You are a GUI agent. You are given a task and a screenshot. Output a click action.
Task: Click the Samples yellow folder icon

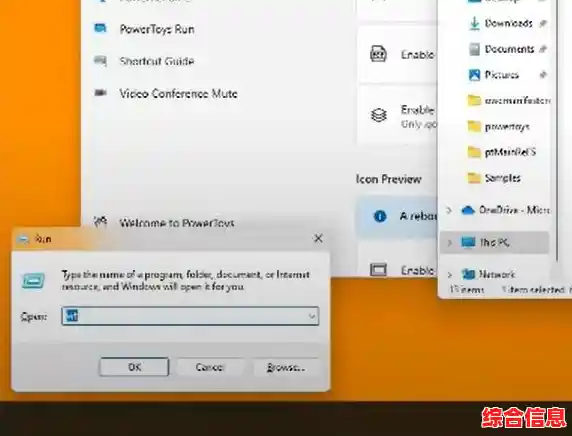click(x=474, y=178)
